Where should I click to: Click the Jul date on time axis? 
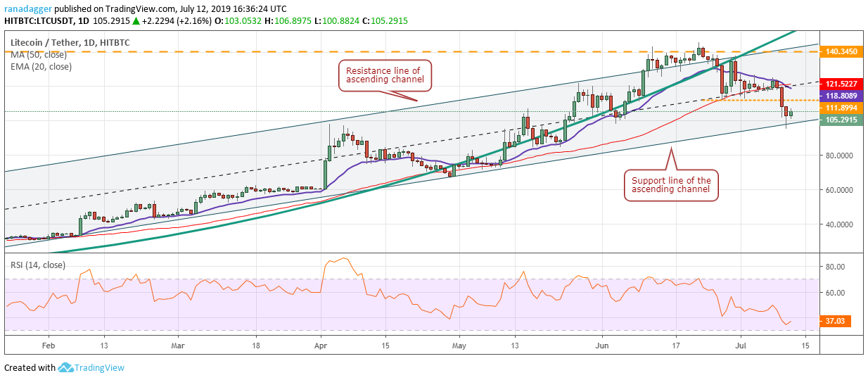coord(740,346)
